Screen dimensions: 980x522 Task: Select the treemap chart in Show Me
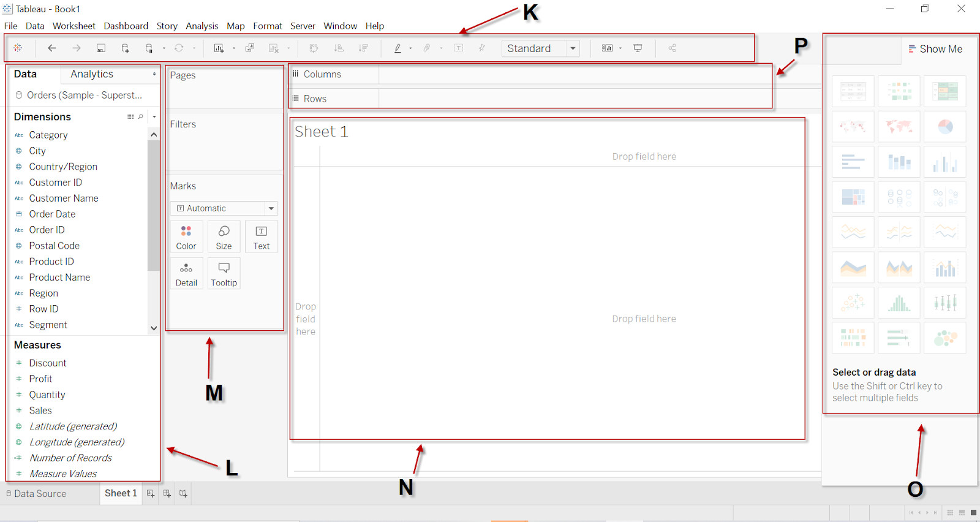(x=853, y=197)
